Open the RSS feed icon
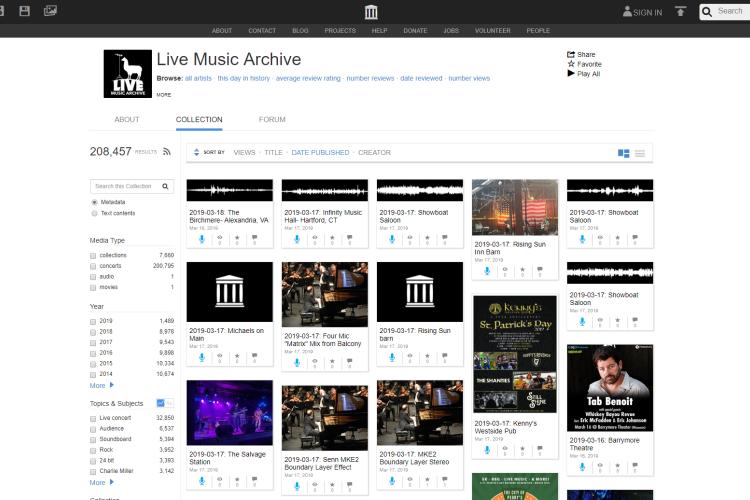Screen dimensions: 750x500 (167, 152)
